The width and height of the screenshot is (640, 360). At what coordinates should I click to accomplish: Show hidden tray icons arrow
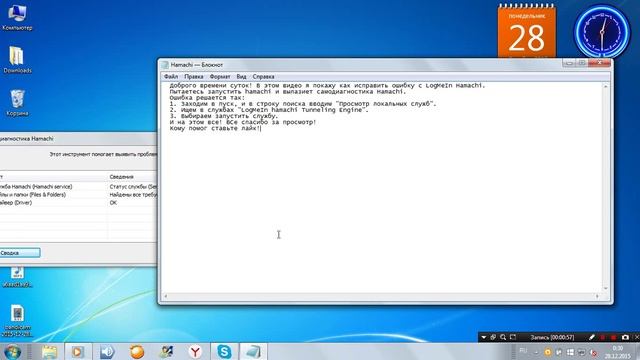(536, 352)
